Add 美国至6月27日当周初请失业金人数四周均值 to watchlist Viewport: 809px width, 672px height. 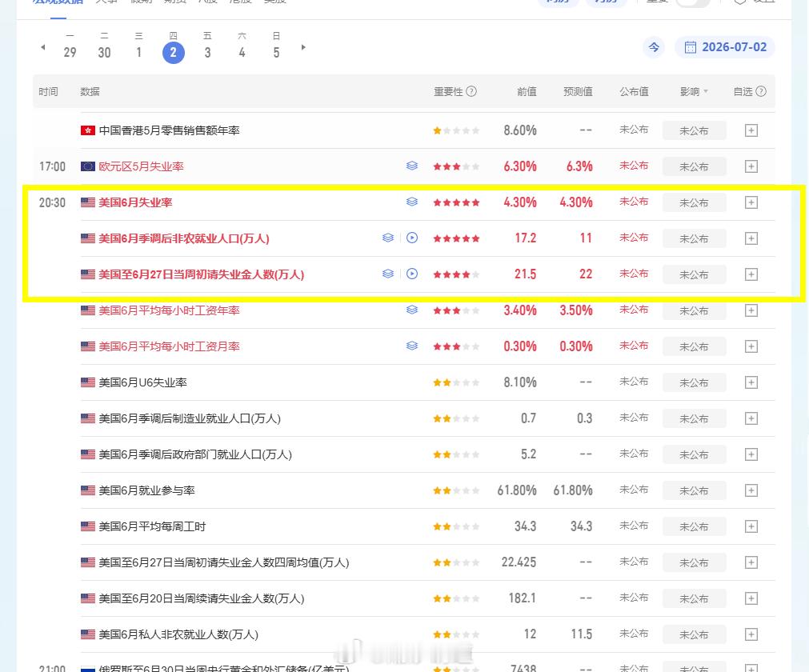[751, 562]
